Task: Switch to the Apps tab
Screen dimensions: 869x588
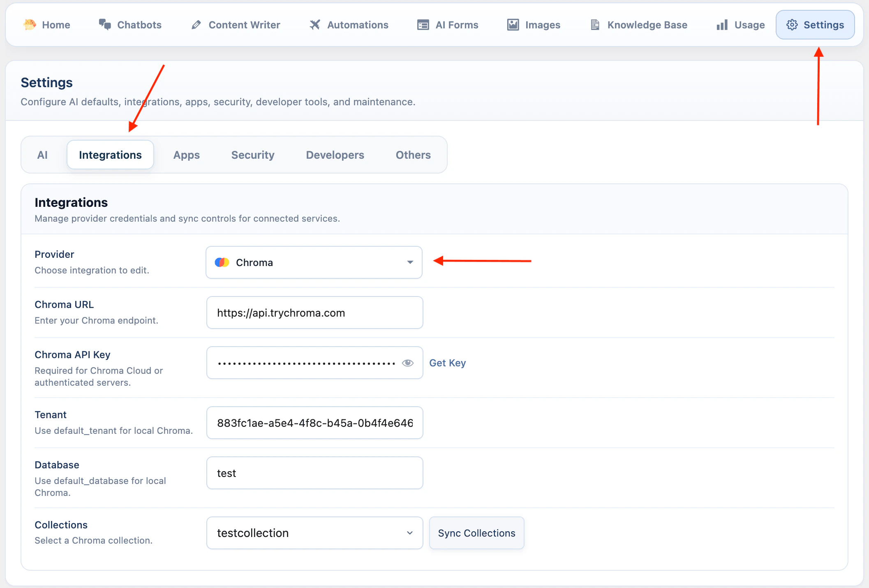Action: [187, 155]
